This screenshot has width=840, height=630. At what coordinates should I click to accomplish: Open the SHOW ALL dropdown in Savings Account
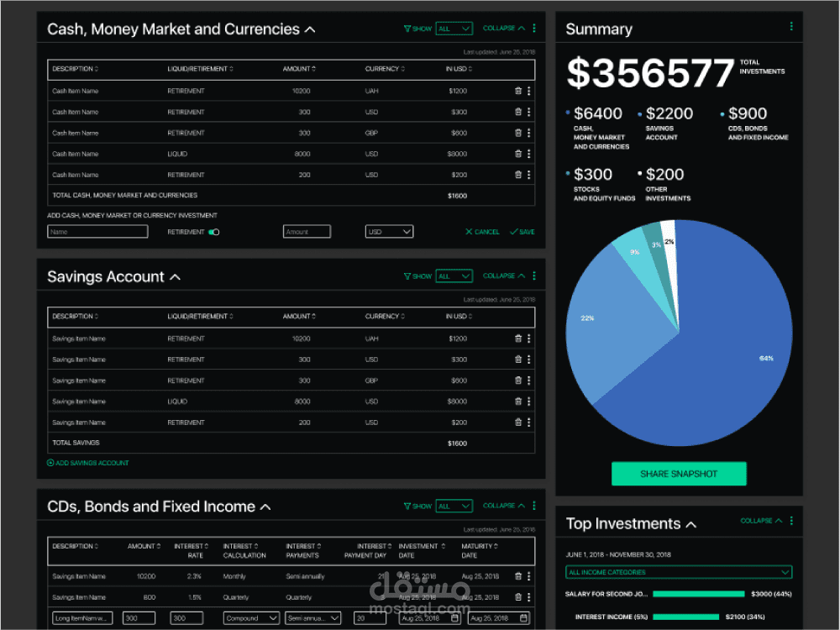pos(454,276)
